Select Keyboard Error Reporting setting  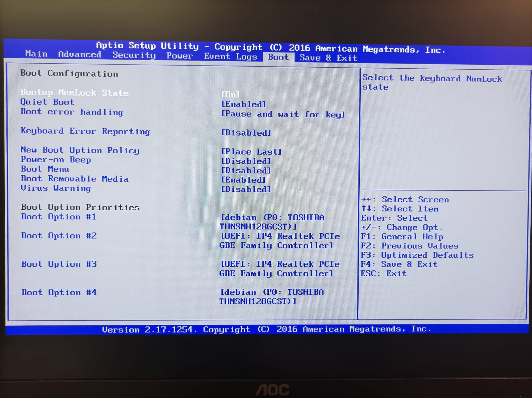pos(85,131)
